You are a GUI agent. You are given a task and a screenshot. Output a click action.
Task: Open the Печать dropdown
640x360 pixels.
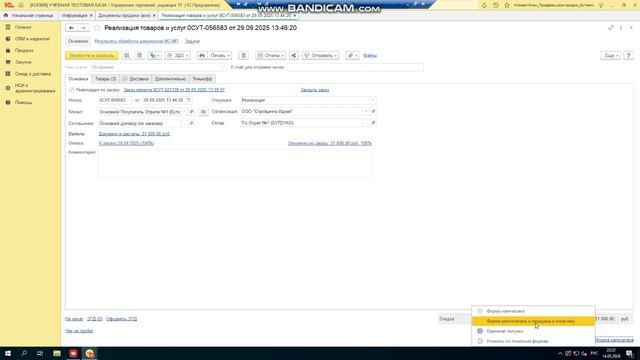[220, 56]
